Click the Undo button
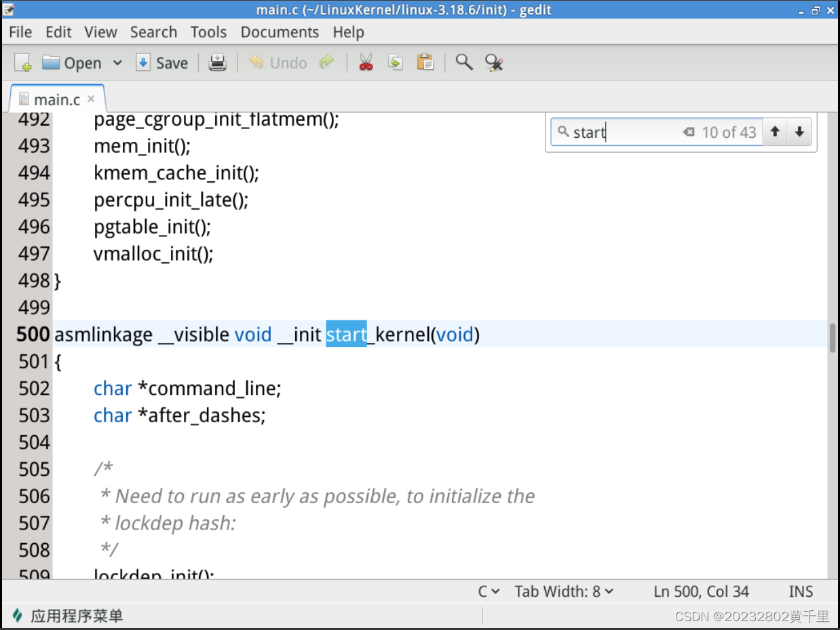 click(x=278, y=63)
